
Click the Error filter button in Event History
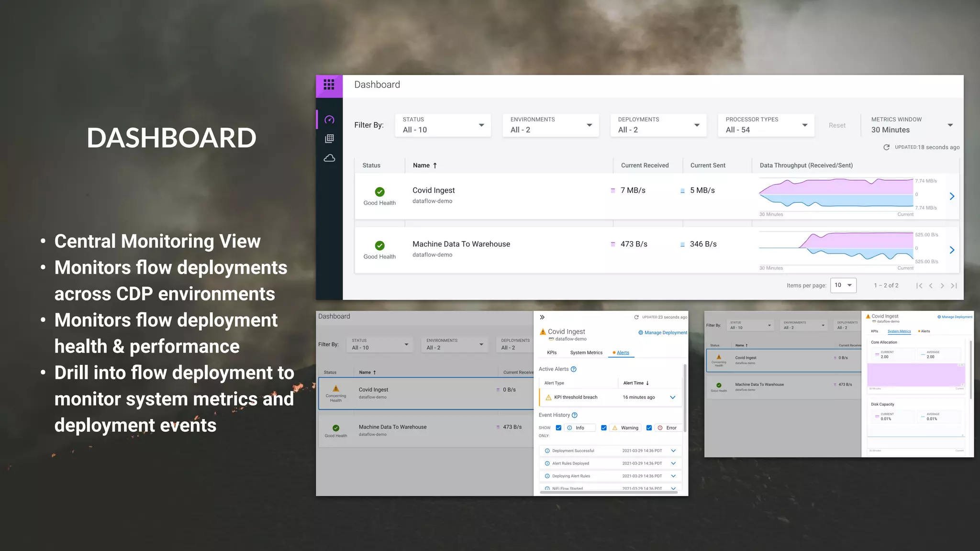pyautogui.click(x=668, y=428)
